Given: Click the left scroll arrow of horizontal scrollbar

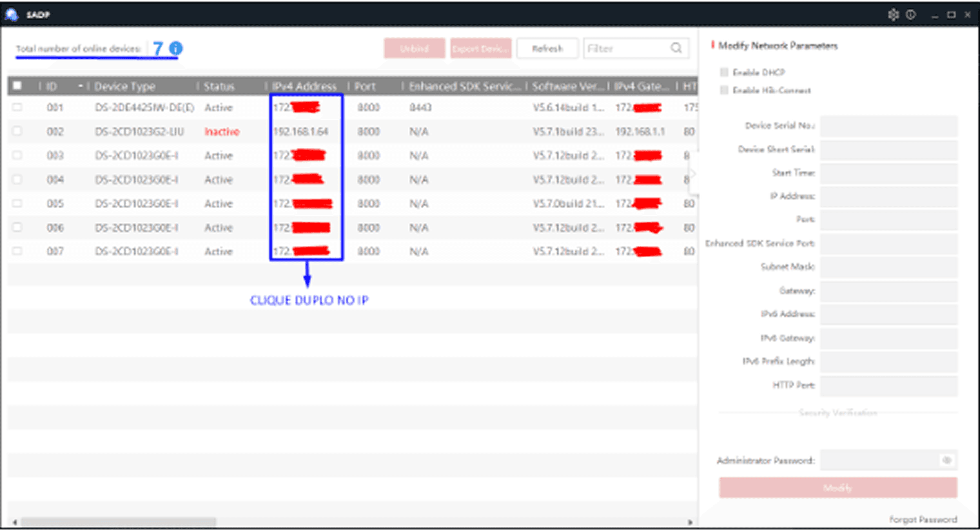Looking at the screenshot, I should (15, 522).
